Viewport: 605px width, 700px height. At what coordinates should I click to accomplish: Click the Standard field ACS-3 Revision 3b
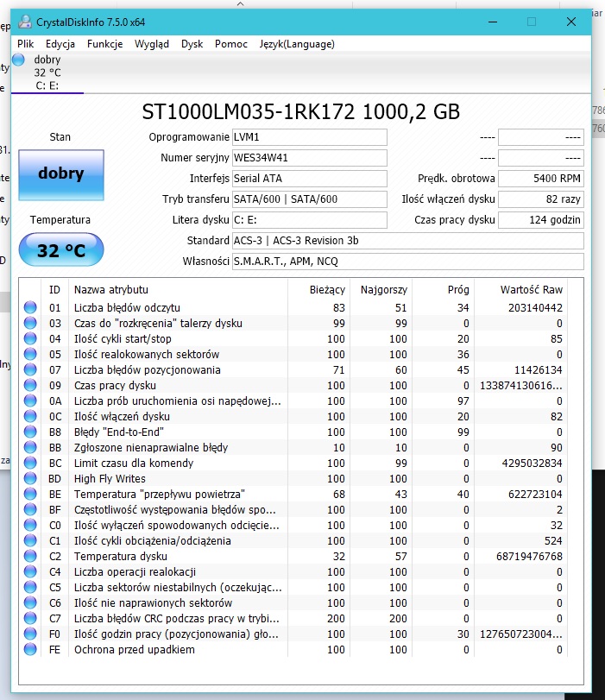point(407,241)
